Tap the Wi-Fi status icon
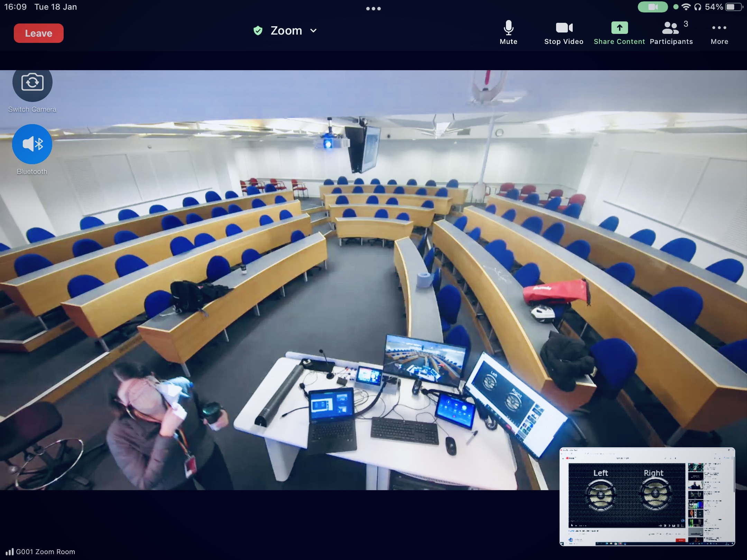This screenshot has width=747, height=560. coord(686,7)
